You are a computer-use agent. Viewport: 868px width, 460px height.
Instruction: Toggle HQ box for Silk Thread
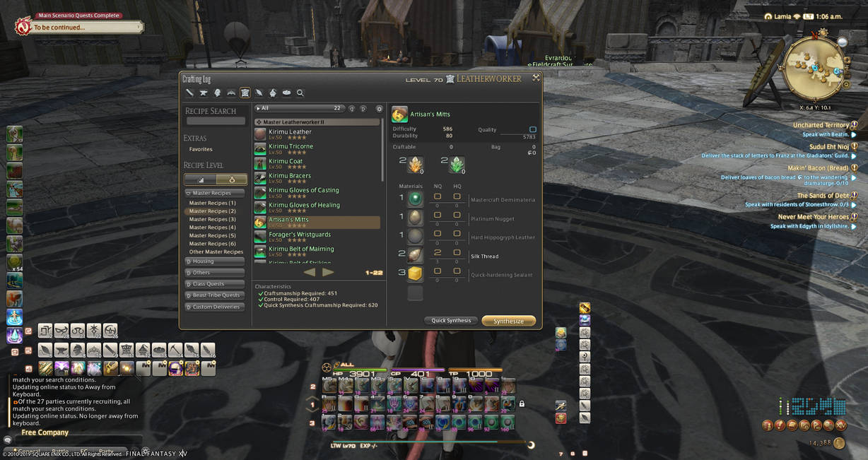tap(457, 252)
